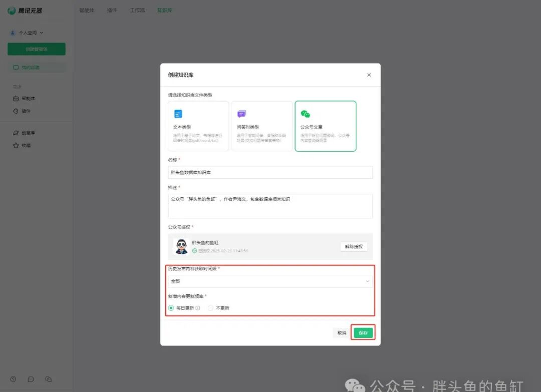Switch to the 智能体 top tab
Viewport: 541px width, 392px height.
(87, 11)
